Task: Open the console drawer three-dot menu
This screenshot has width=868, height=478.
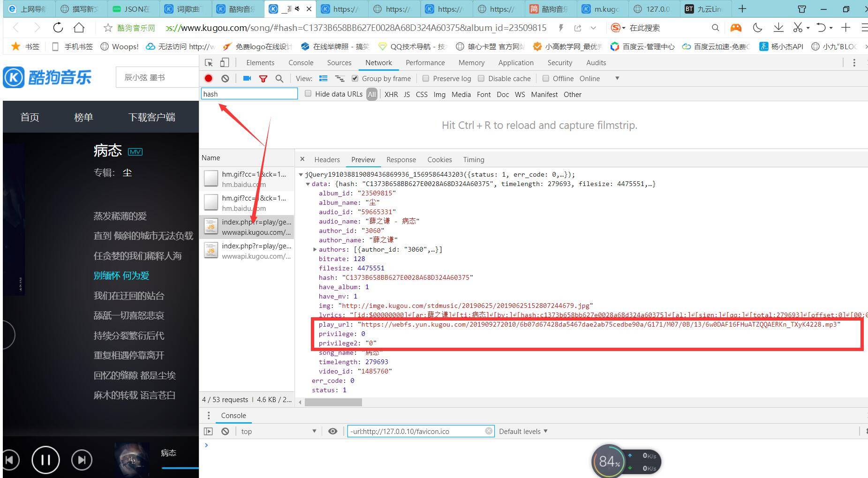Action: coord(209,416)
